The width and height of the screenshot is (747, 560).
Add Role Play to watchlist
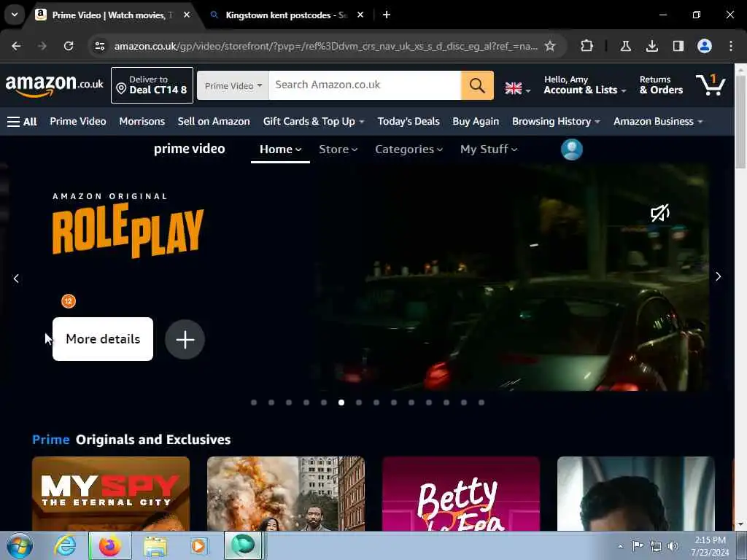(x=185, y=340)
